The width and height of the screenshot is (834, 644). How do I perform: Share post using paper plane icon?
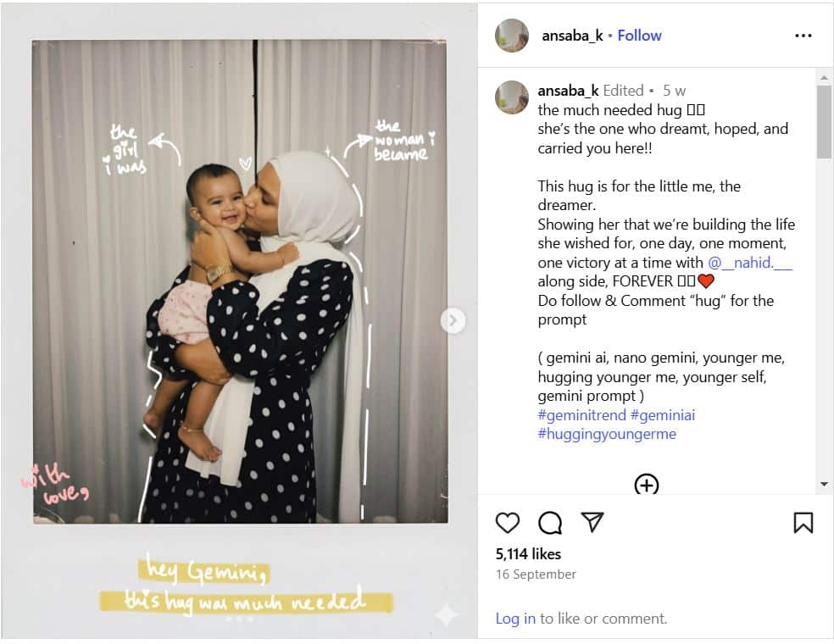point(592,522)
